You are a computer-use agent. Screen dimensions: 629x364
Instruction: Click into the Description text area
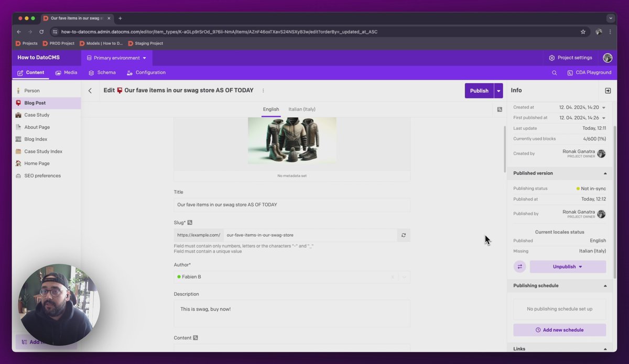point(292,313)
